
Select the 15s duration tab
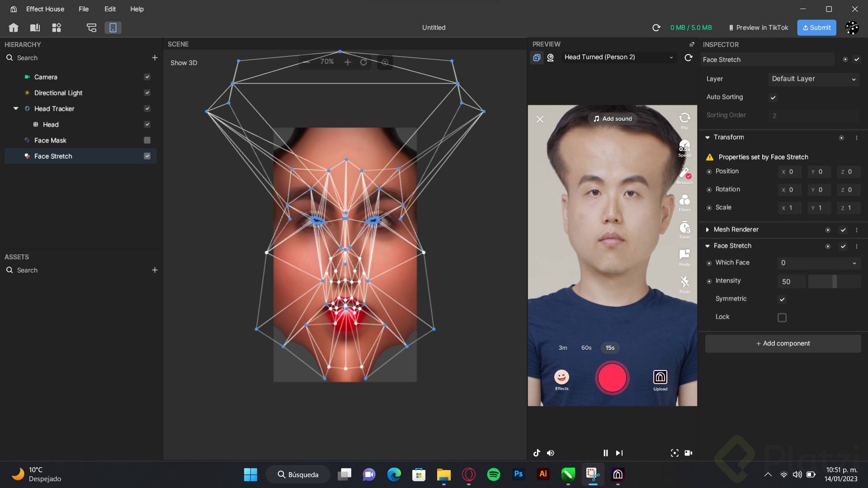pos(610,347)
